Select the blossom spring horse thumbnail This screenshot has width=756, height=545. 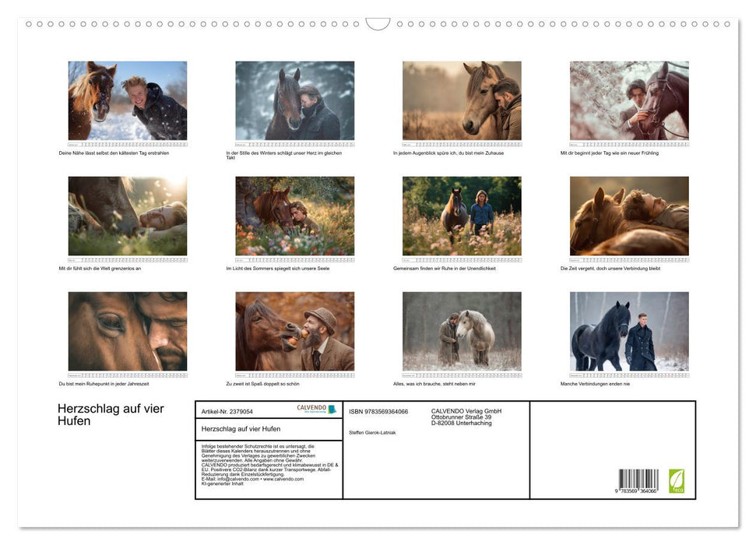pyautogui.click(x=629, y=100)
